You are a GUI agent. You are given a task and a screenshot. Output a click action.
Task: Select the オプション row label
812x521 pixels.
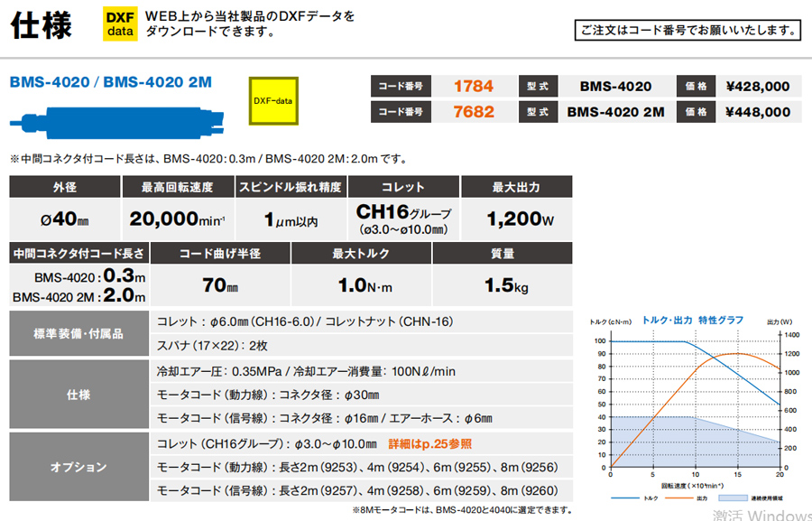79,467
